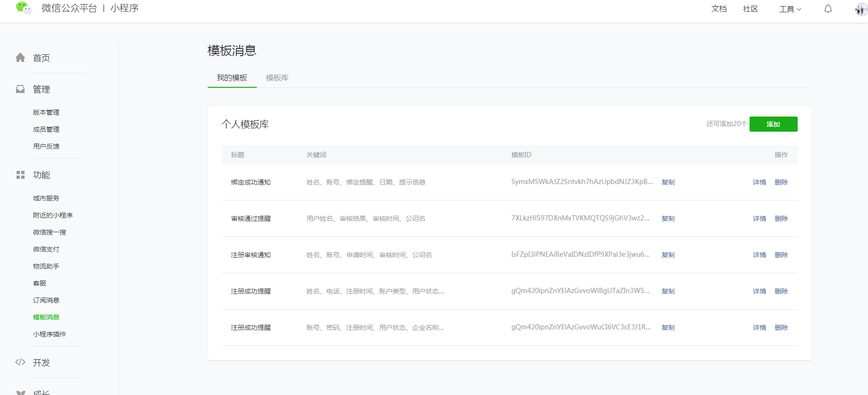View 详情 for 绑定成功通知
The image size is (868, 395).
point(759,182)
